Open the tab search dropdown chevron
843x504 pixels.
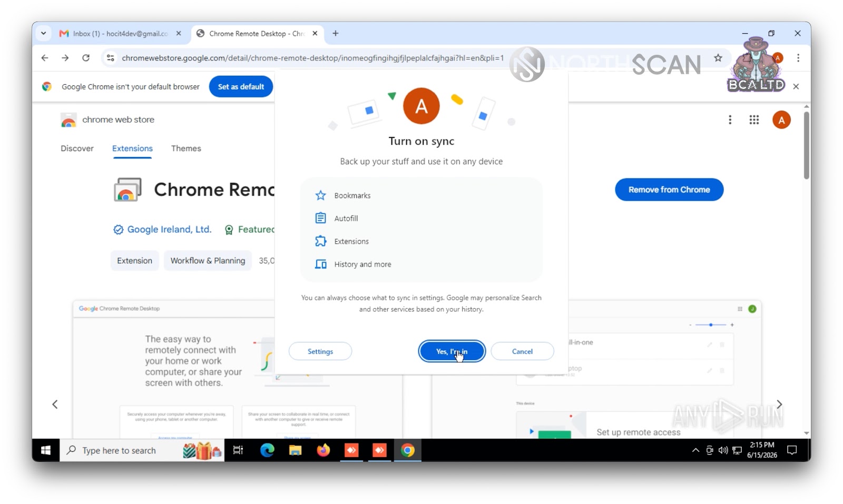pyautogui.click(x=44, y=33)
